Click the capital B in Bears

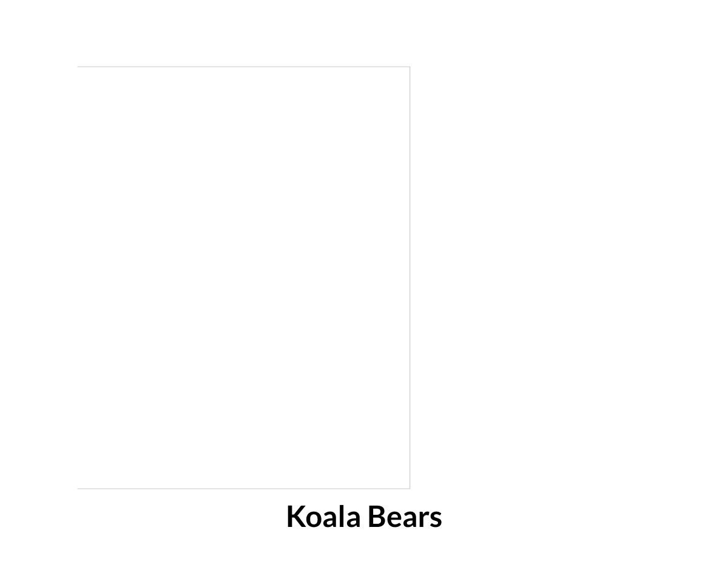pyautogui.click(x=377, y=517)
